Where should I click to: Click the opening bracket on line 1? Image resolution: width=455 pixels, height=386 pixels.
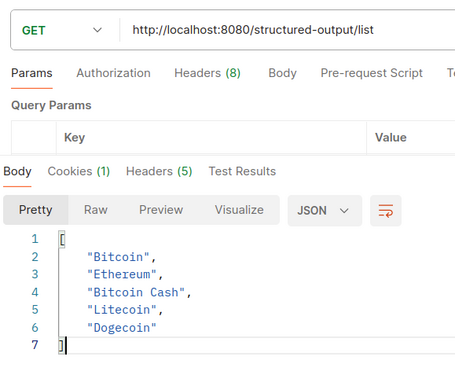62,239
